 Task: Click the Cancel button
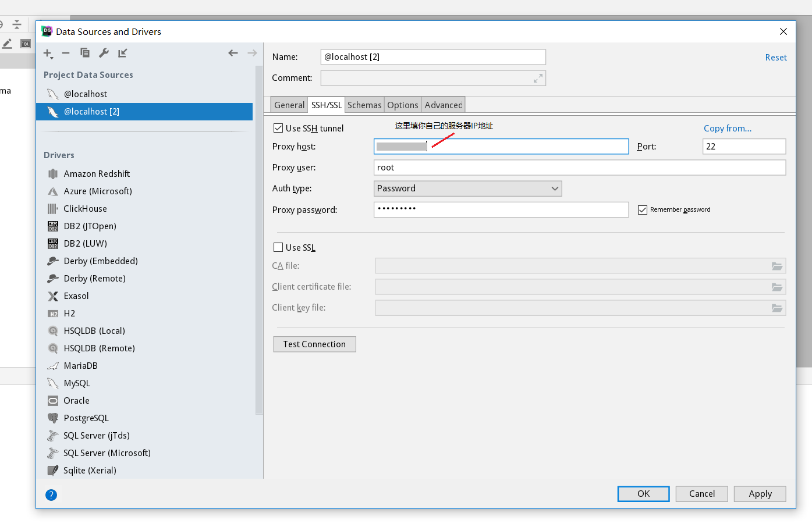click(x=702, y=494)
